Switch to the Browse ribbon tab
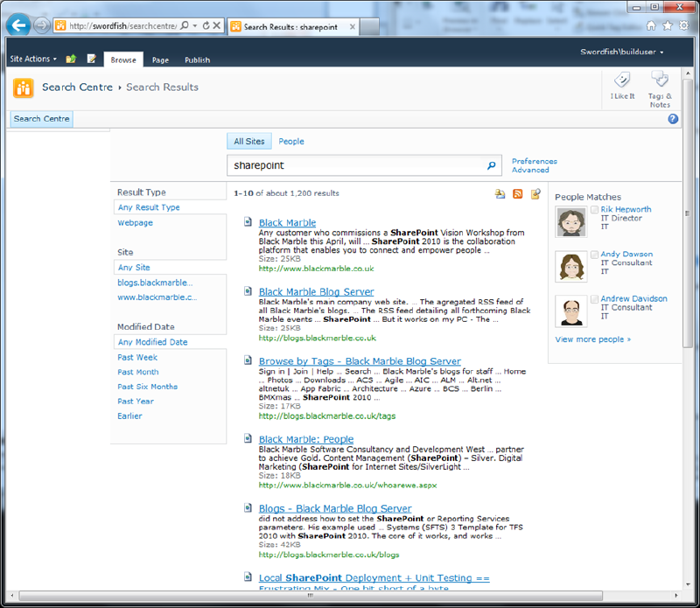The width and height of the screenshot is (700, 608). coord(123,59)
